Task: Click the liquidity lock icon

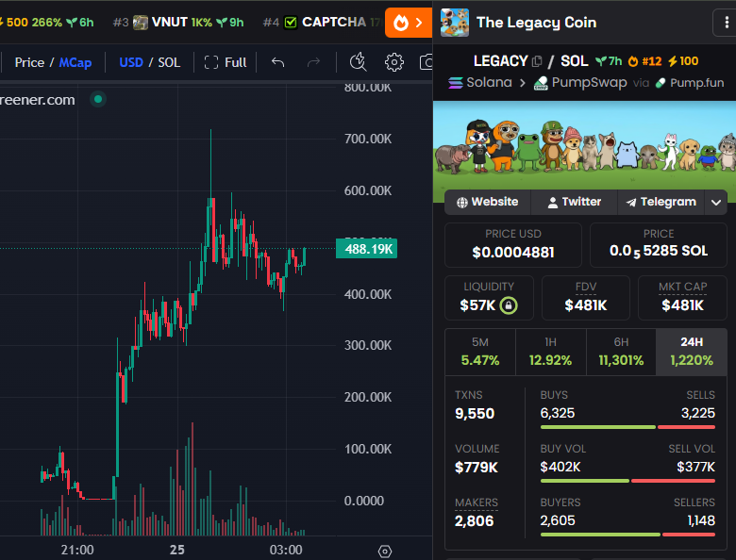Action: pyautogui.click(x=509, y=305)
